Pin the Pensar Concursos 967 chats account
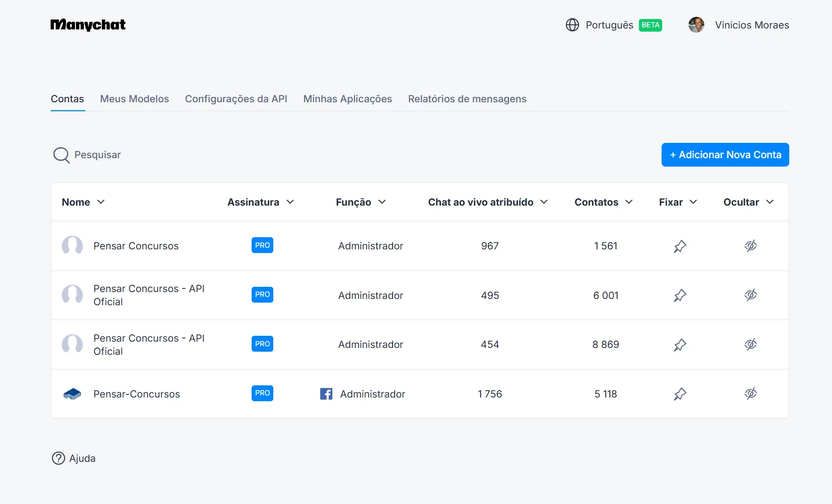 [680, 246]
